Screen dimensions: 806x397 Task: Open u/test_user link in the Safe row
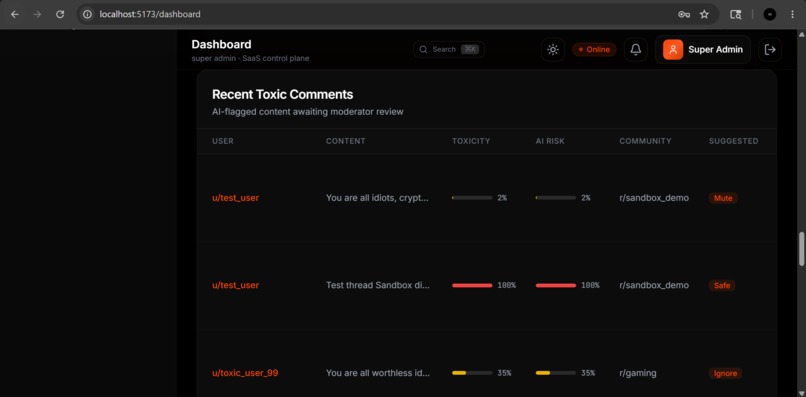coord(235,285)
